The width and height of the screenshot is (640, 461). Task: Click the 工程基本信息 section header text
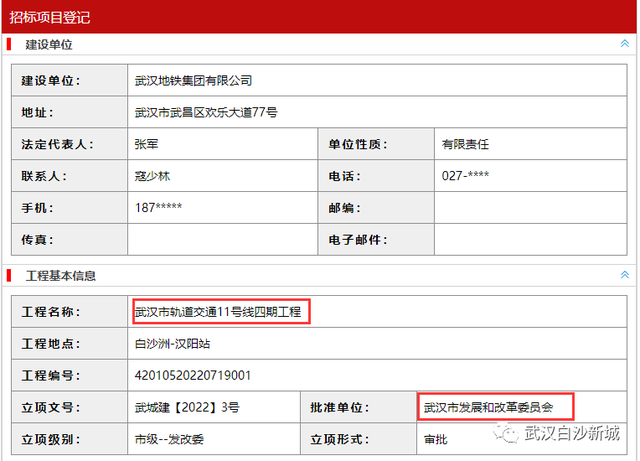(60, 276)
